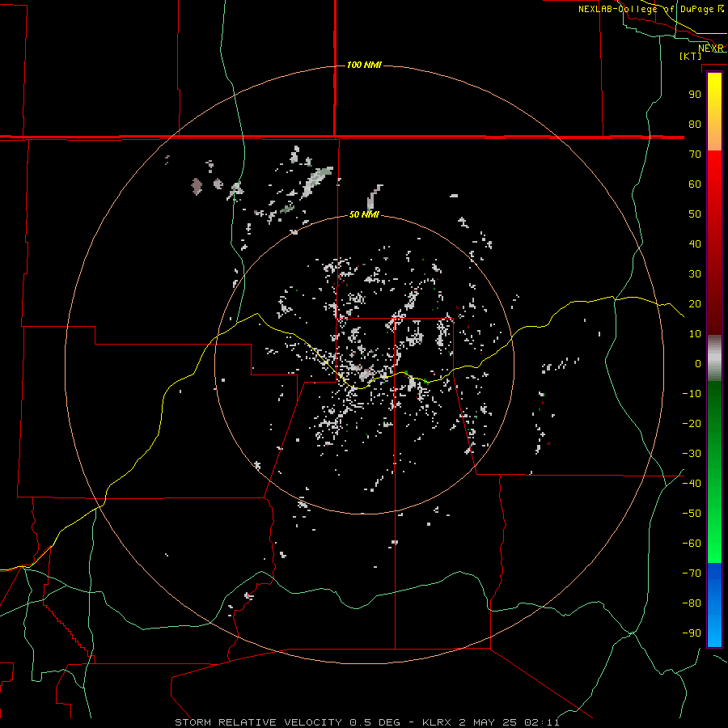Click the positive 70 knot scale label

pyautogui.click(x=695, y=154)
